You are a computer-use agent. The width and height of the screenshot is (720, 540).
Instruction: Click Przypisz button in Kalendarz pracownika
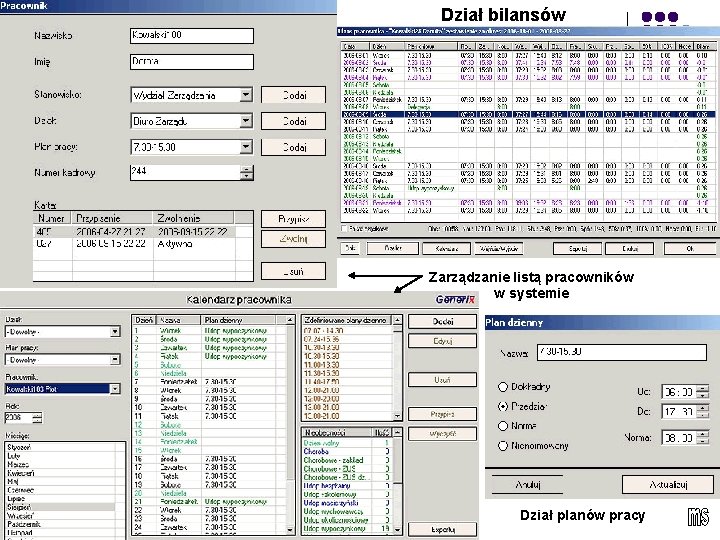click(442, 414)
